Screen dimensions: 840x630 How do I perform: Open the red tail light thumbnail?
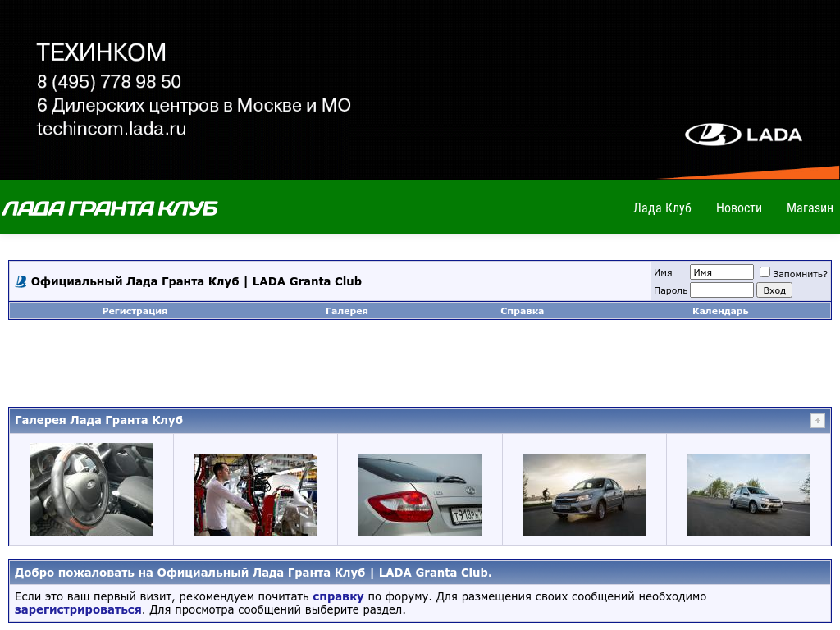tap(420, 490)
